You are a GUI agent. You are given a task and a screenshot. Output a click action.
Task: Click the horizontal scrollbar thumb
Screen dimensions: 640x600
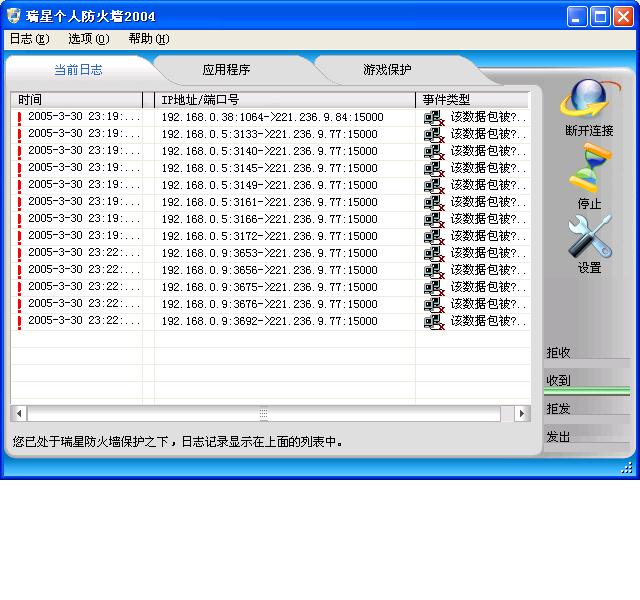click(x=264, y=413)
